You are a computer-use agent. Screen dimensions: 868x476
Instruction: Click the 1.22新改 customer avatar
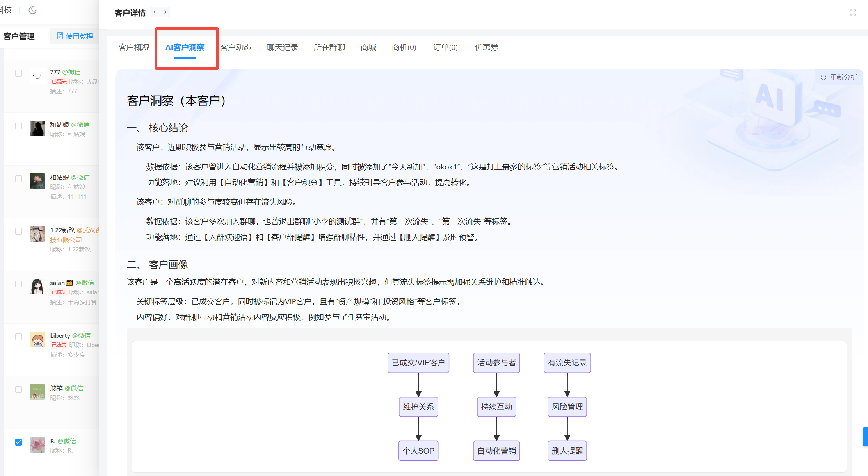tap(37, 234)
